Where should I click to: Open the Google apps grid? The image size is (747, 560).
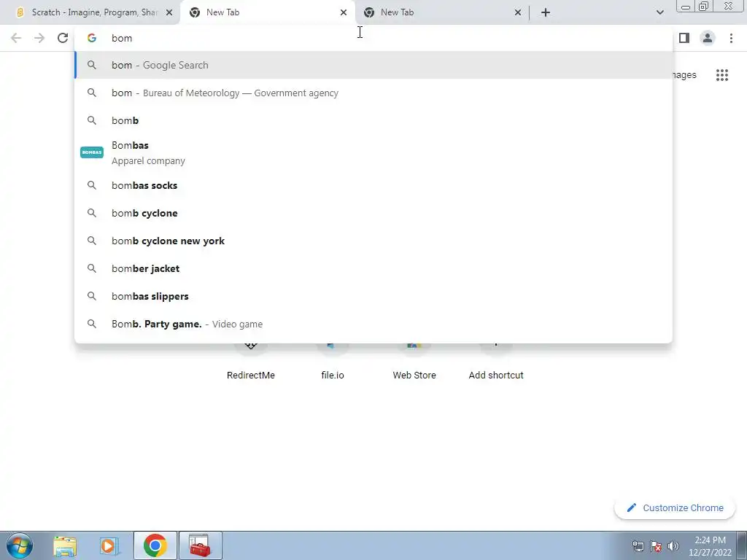point(721,75)
